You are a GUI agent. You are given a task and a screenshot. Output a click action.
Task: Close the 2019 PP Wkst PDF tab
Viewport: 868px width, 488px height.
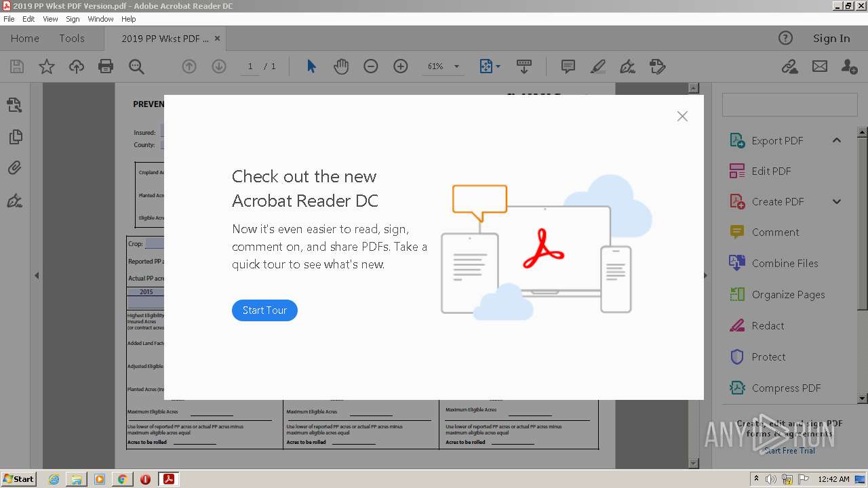[217, 39]
